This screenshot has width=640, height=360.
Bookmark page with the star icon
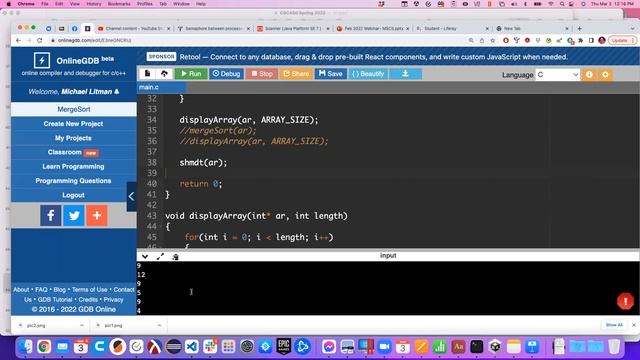493,40
